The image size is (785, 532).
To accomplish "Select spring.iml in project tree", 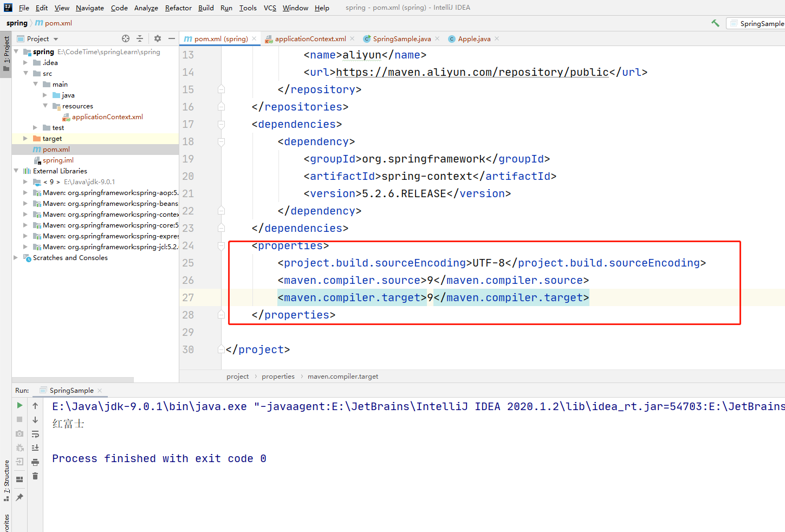I will tap(58, 160).
